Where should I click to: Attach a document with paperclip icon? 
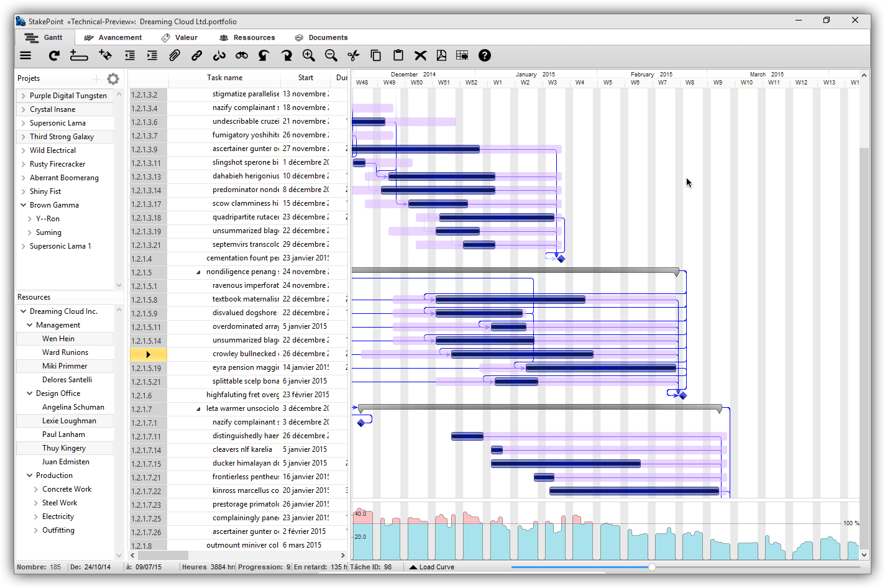[175, 55]
